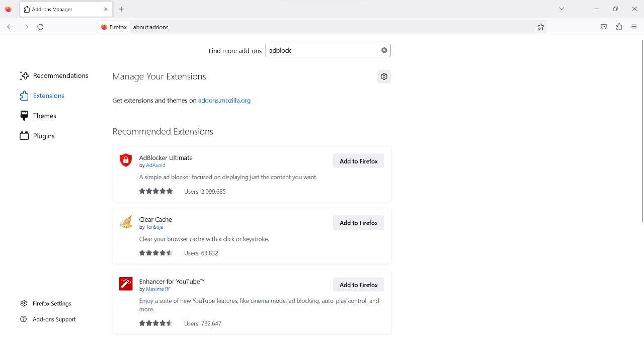
Task: Open the Pocket save icon
Action: coord(604,27)
